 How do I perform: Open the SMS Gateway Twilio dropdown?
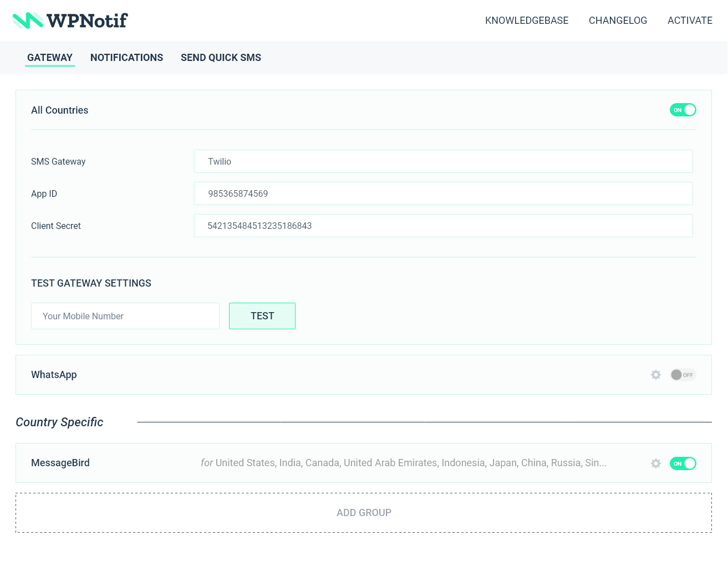pyautogui.click(x=443, y=161)
